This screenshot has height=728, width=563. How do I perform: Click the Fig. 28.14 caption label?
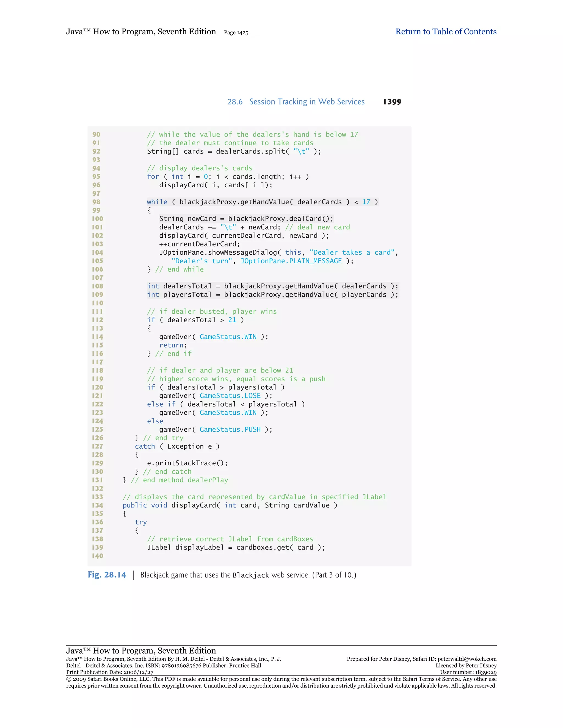tap(107, 575)
